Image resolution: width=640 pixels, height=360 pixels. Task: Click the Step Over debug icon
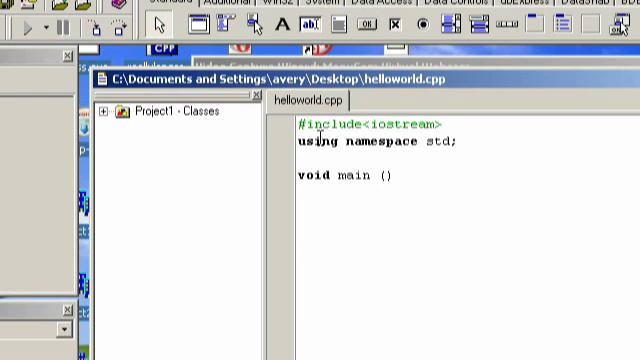coord(119,28)
